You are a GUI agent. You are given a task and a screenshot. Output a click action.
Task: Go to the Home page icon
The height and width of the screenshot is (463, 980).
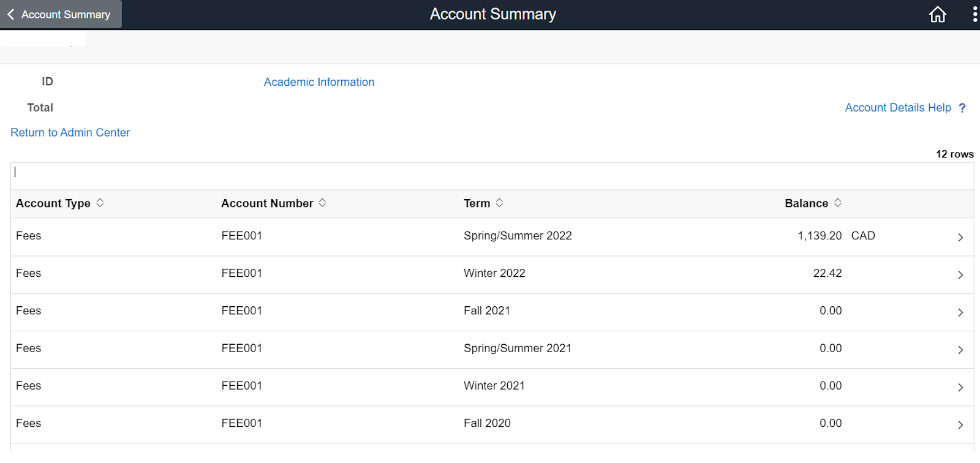pyautogui.click(x=937, y=14)
